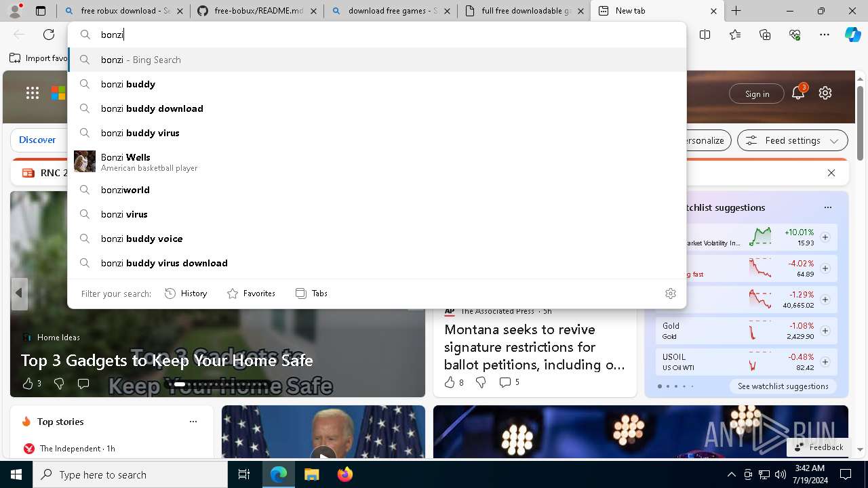Open Collections icon in toolbar

(x=765, y=35)
